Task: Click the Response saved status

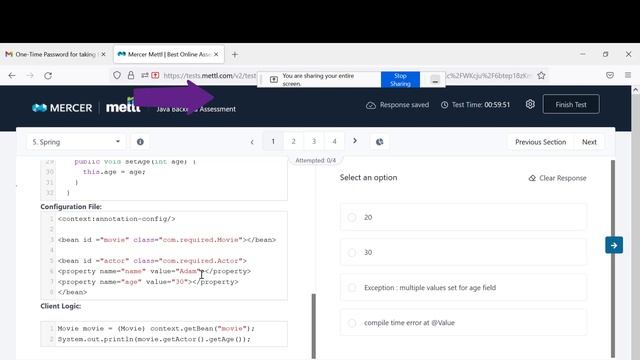Action: pyautogui.click(x=398, y=105)
